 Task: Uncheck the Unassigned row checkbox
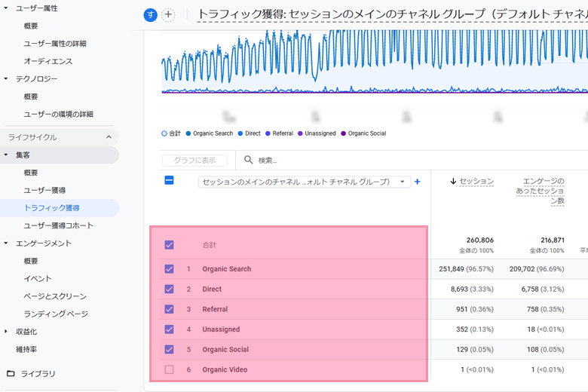point(169,329)
